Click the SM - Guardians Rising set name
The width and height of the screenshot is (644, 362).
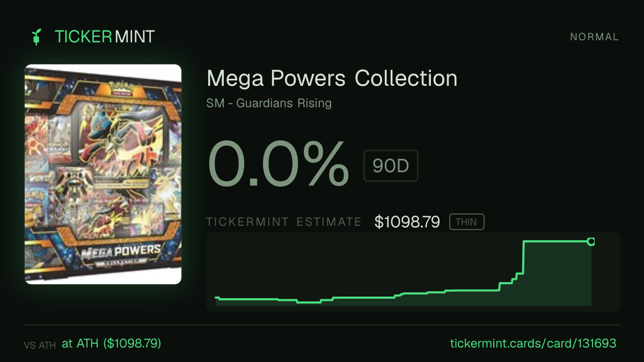[x=269, y=104]
